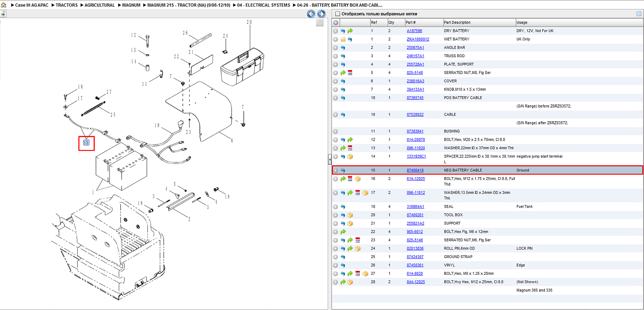Go to the home page icon
The height and width of the screenshot is (310, 644).
(3, 5)
